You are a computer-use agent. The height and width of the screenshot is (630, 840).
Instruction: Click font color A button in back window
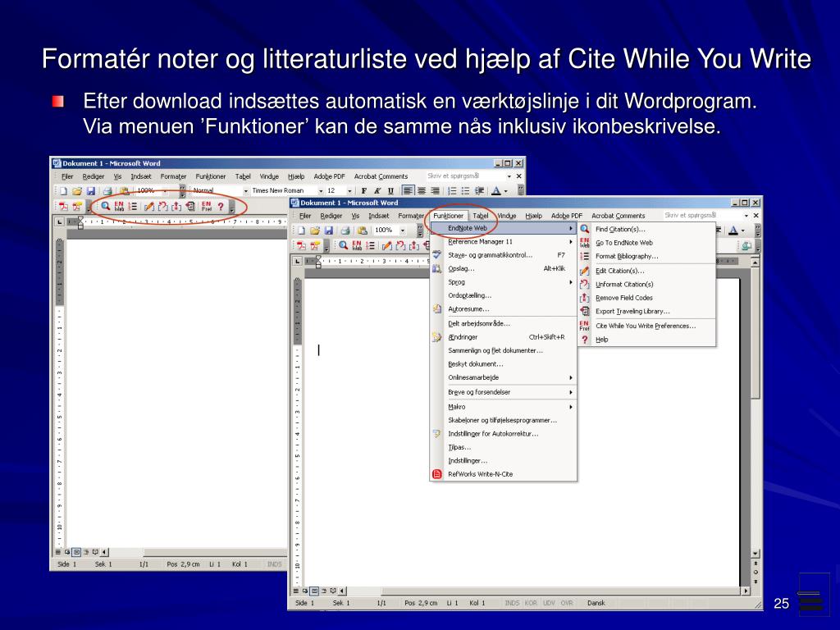click(496, 190)
